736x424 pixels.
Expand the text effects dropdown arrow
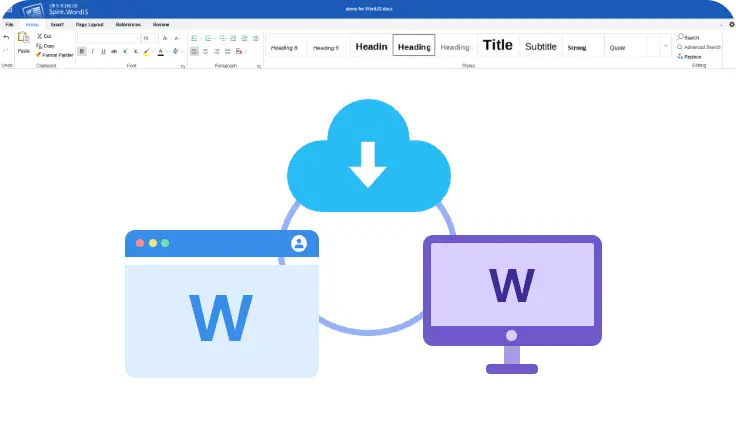(x=182, y=52)
